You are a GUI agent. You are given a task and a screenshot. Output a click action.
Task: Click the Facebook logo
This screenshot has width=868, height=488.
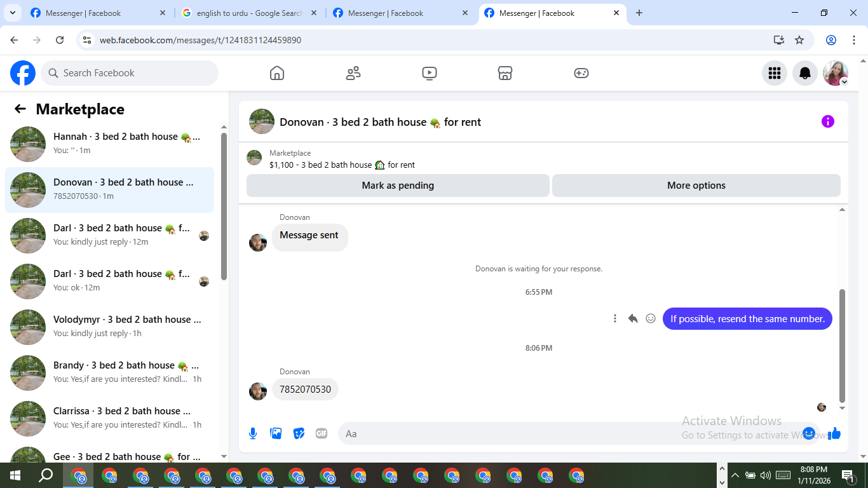click(x=23, y=73)
